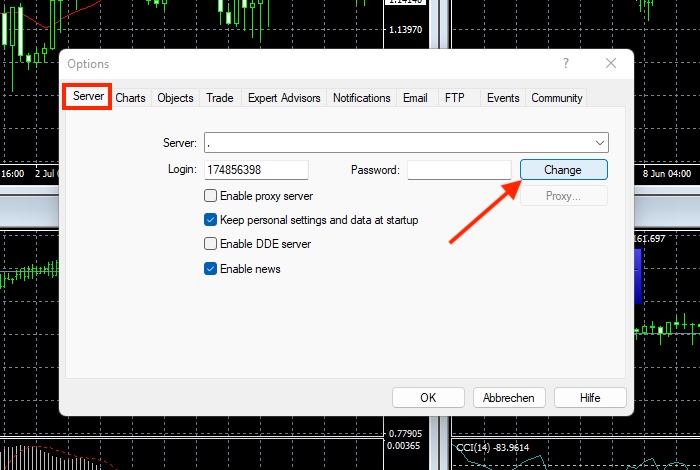700x470 pixels.
Task: Click the greyed-out Proxy... button
Action: tap(564, 196)
